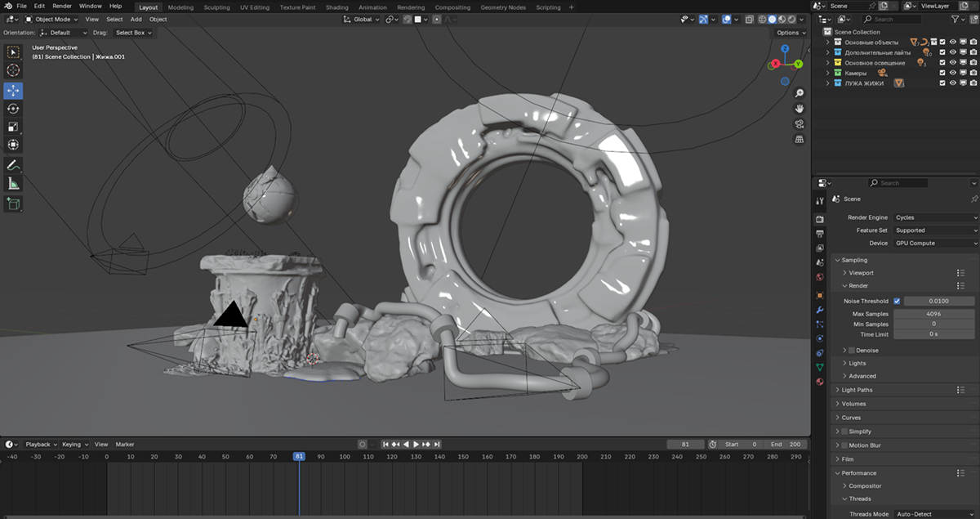
Task: Click the 3D Cursor tool
Action: (x=13, y=70)
